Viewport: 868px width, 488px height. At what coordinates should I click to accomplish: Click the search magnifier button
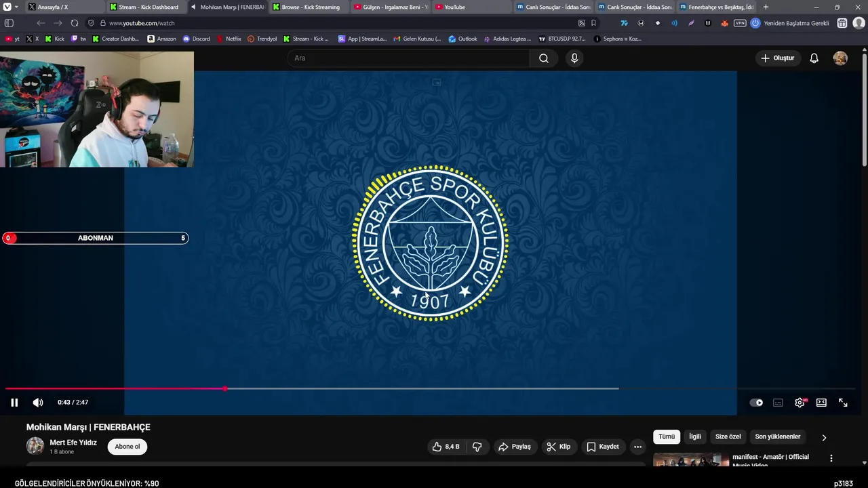[x=544, y=58]
